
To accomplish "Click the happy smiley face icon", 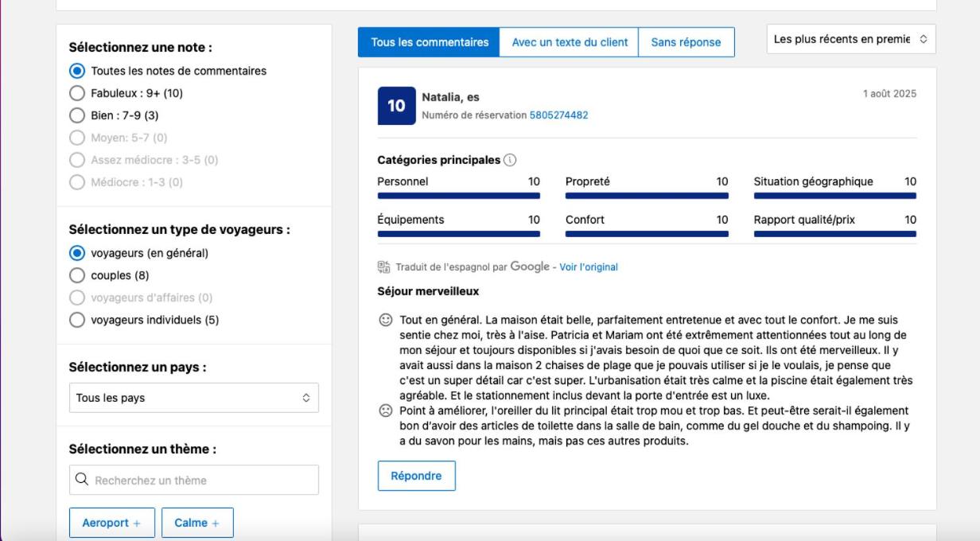I will click(386, 320).
